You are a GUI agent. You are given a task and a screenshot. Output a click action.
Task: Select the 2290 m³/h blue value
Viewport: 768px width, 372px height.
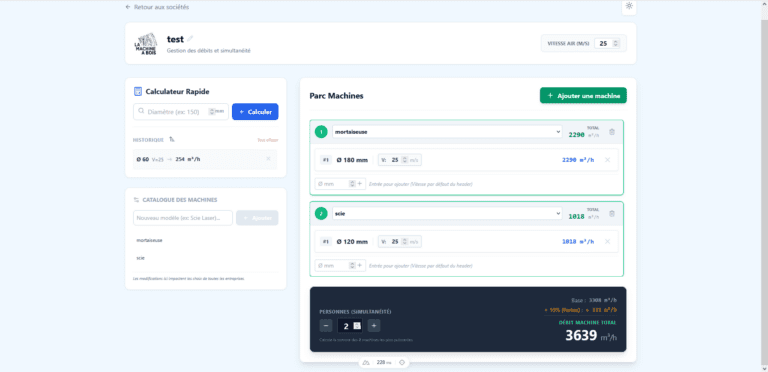(x=578, y=160)
